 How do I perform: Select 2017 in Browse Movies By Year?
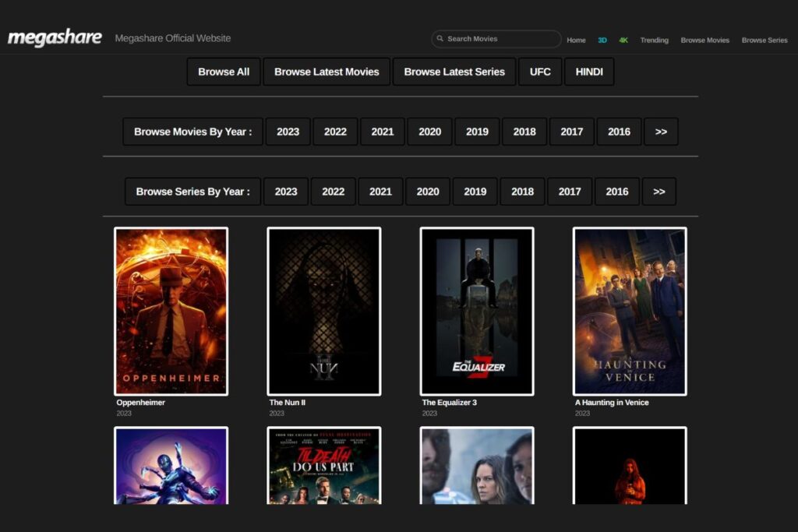click(572, 132)
